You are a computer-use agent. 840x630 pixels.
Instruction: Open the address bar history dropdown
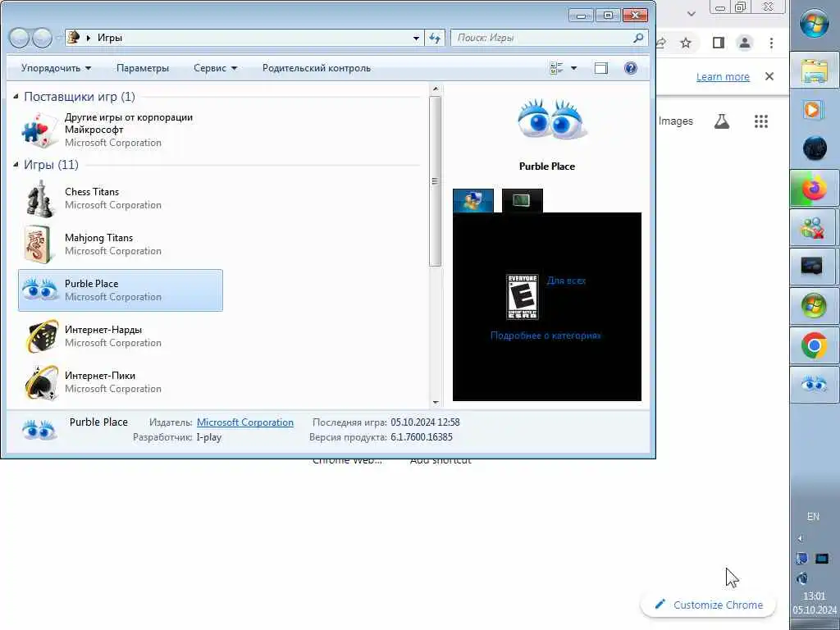coord(416,38)
